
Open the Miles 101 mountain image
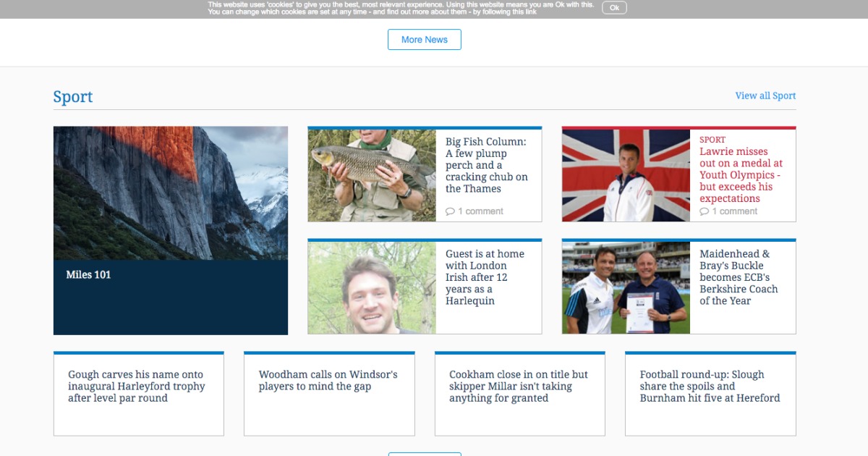(171, 193)
